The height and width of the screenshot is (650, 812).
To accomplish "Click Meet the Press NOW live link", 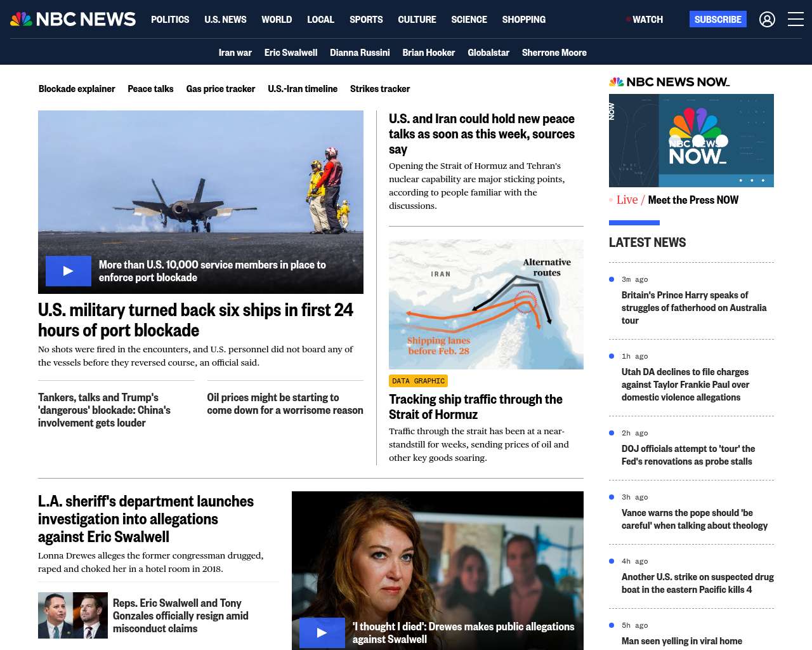I will (693, 200).
